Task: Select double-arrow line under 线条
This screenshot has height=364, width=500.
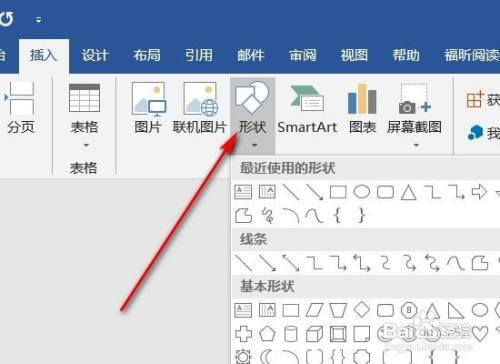Action: [291, 263]
